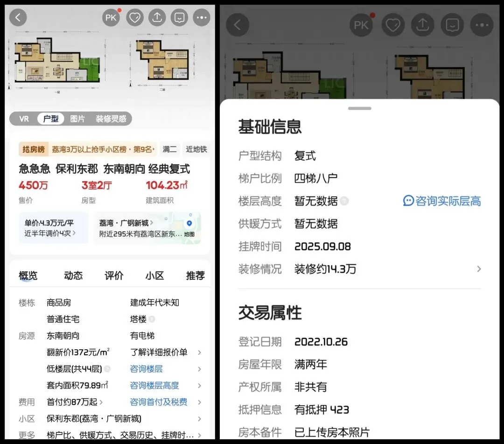Image resolution: width=504 pixels, height=444 pixels.
Task: Tap the map location pin icon
Action: (x=189, y=223)
